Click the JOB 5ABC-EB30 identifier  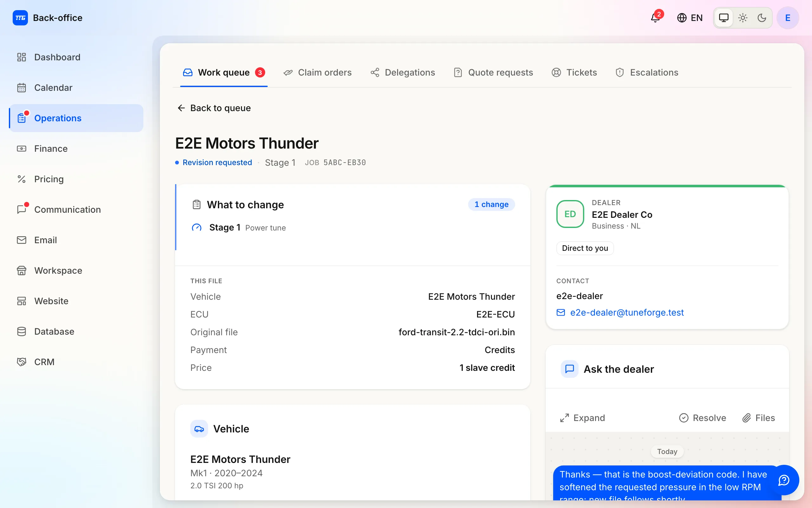[335, 163]
